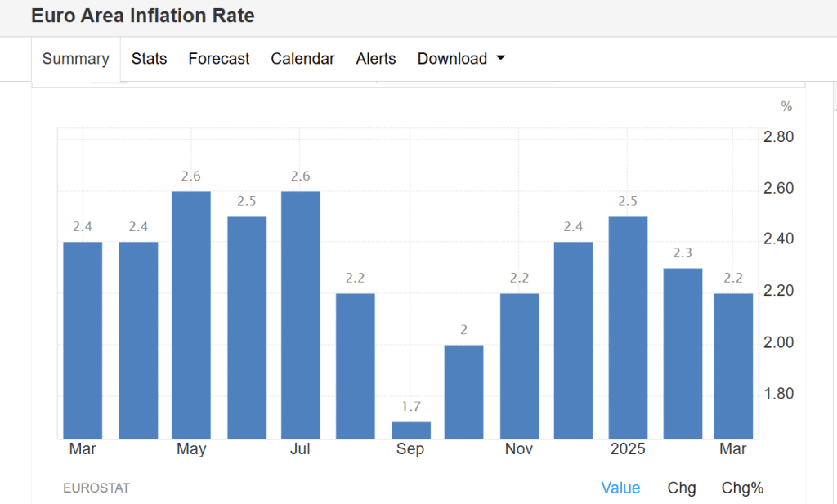Click the January 2025 bar showing 2.5
Viewport: 837px width, 504px height.
coord(628,328)
